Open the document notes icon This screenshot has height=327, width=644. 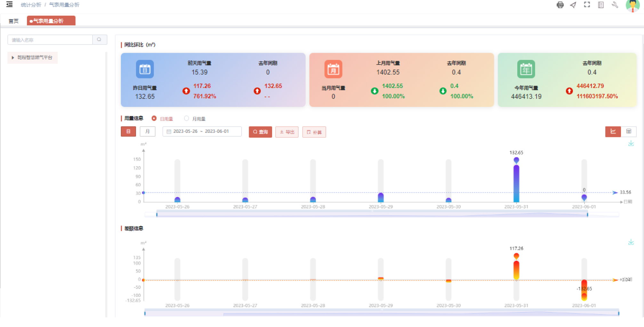point(601,5)
